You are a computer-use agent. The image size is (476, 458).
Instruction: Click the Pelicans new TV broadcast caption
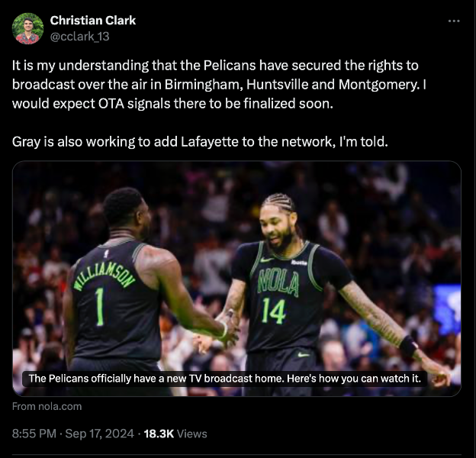pos(225,379)
